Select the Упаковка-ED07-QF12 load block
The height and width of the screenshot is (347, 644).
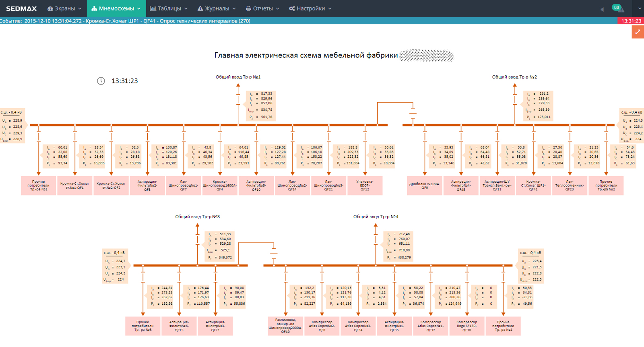[365, 186]
